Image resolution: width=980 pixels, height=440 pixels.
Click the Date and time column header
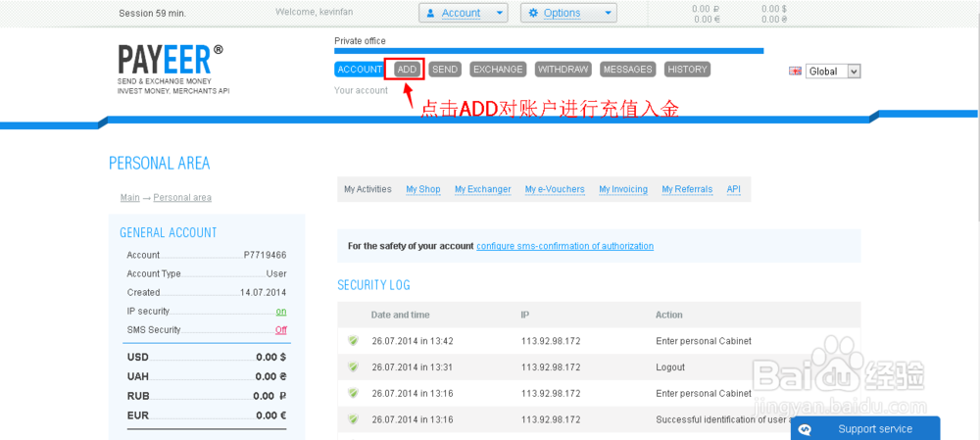pyautogui.click(x=400, y=315)
